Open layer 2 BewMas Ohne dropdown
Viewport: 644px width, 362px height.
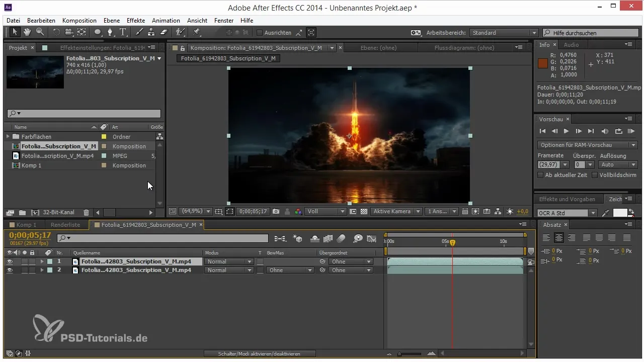(290, 270)
